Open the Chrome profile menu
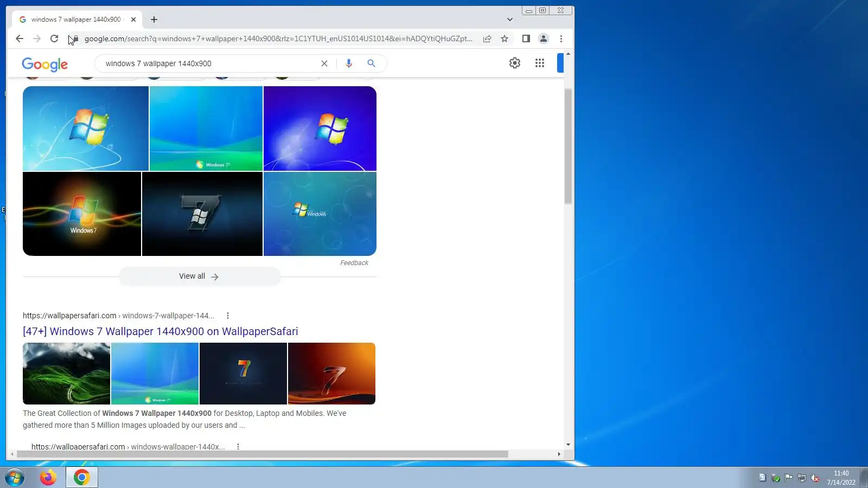 543,38
